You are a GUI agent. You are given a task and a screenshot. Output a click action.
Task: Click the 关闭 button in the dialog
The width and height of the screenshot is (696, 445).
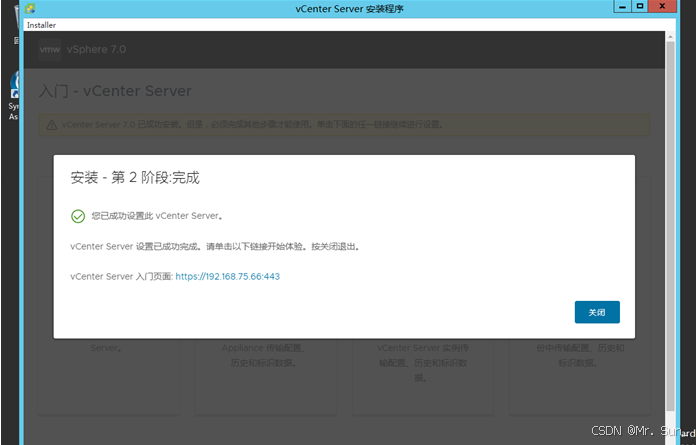pos(597,312)
